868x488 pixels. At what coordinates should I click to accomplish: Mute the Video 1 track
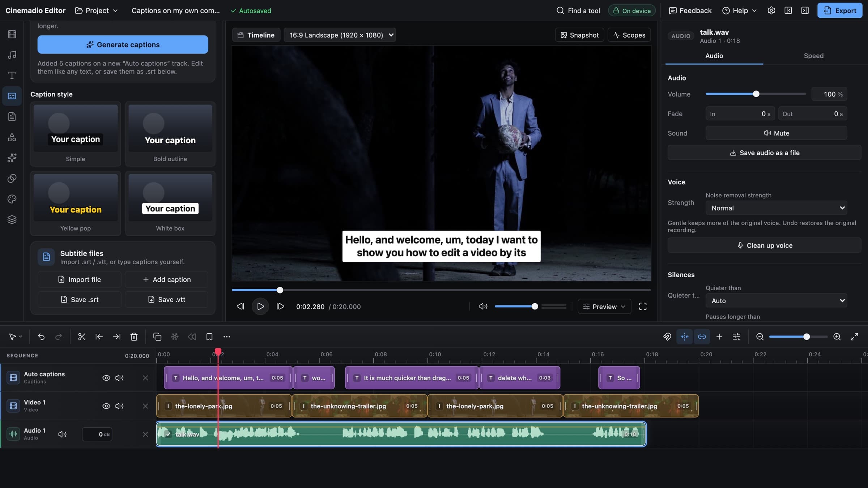coord(119,406)
